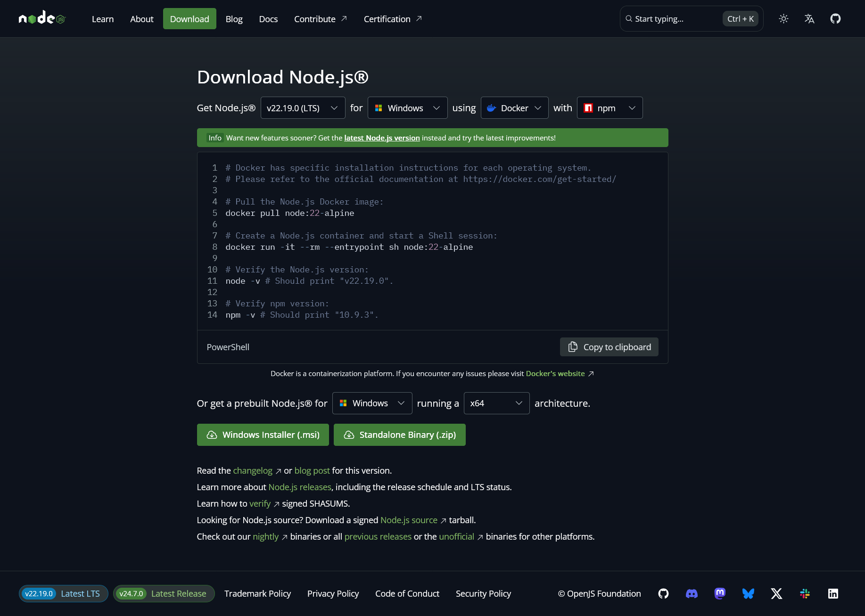Click external arrow icon beside Contribute

tap(344, 18)
